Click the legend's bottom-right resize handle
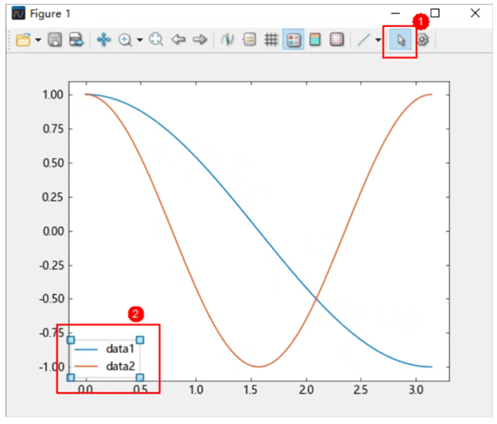497x424 pixels. click(140, 377)
